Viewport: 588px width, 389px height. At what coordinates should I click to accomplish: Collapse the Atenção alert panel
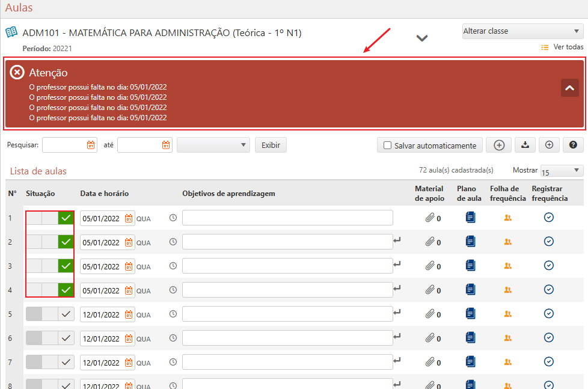tap(569, 88)
